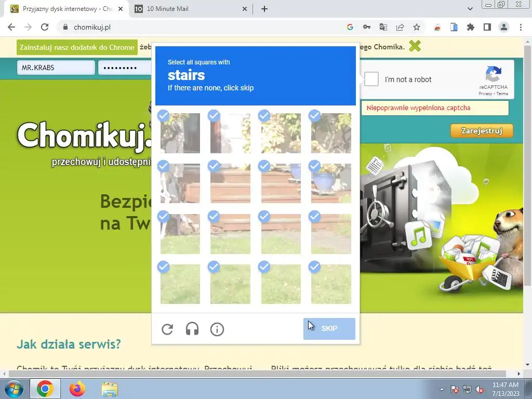The height and width of the screenshot is (399, 532).
Task: Deselect the captcha tile with the blue flower pot
Action: pyautogui.click(x=331, y=183)
